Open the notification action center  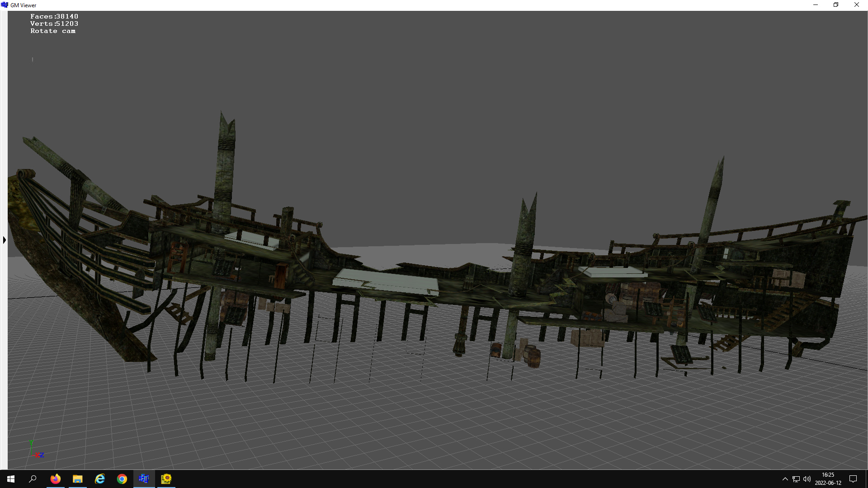coord(853,479)
